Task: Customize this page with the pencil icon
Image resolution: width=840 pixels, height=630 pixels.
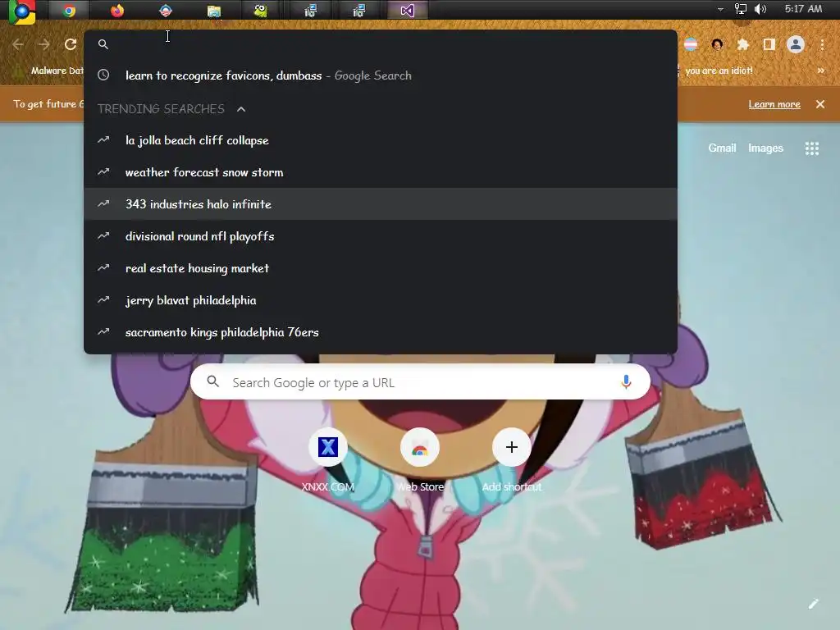Action: click(x=813, y=605)
